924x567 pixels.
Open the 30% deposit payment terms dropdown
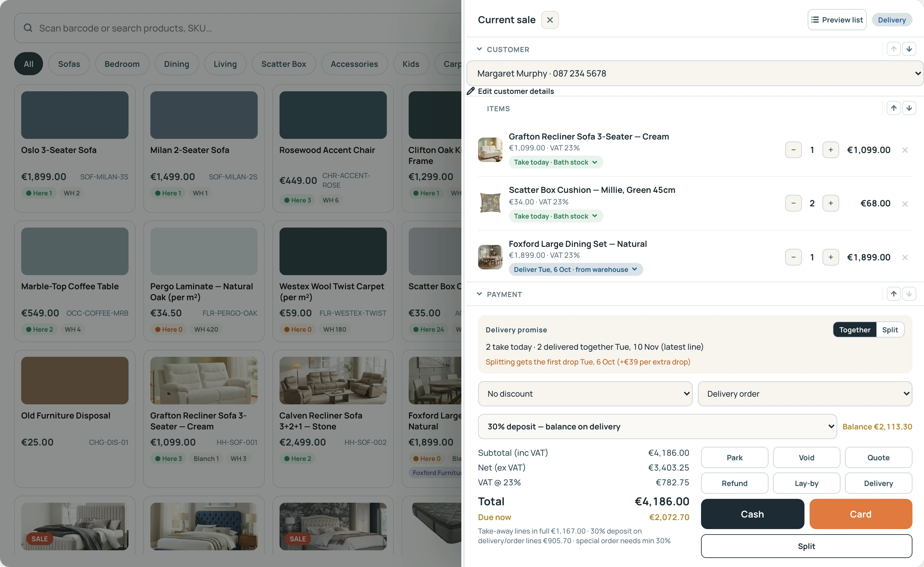pyautogui.click(x=657, y=427)
